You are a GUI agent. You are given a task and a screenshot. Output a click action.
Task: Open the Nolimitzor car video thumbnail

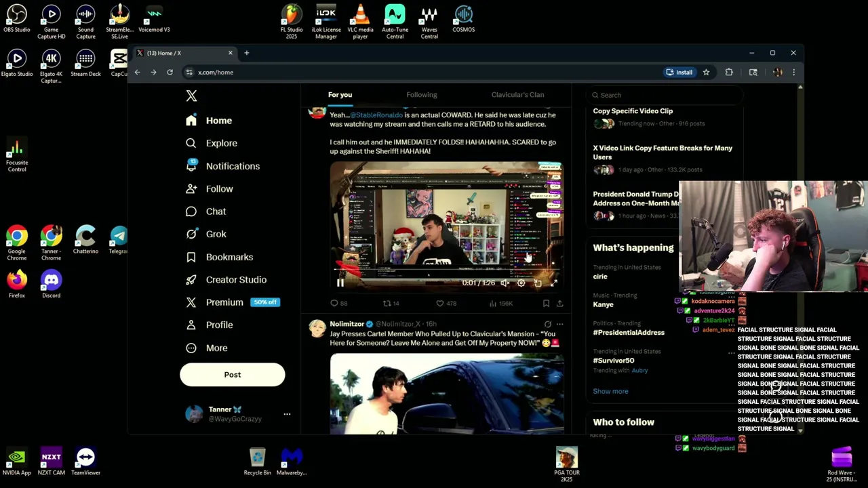point(447,393)
